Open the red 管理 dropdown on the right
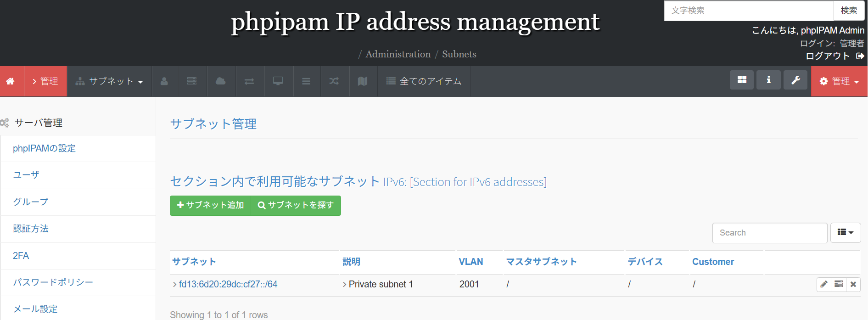 839,81
